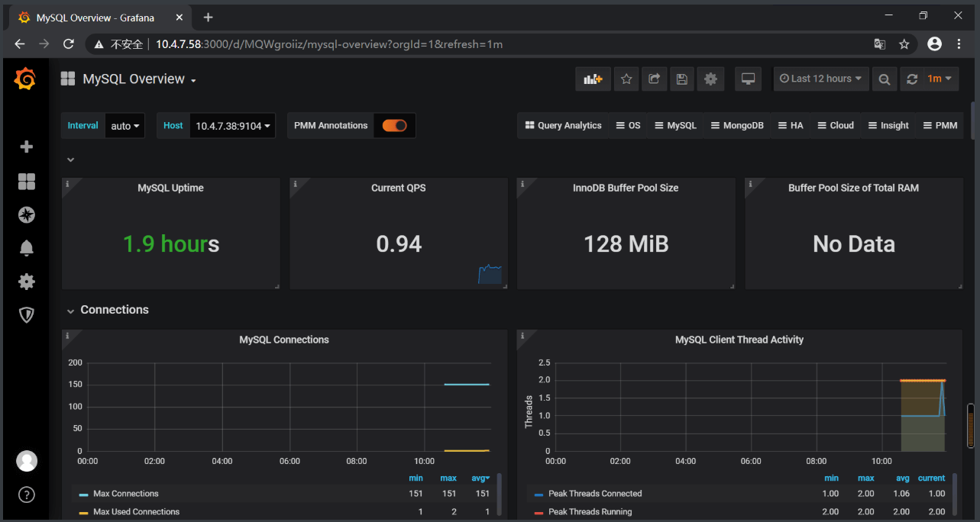This screenshot has height=522, width=980.
Task: Open Configuration gear icon in sidebar
Action: pyautogui.click(x=27, y=282)
